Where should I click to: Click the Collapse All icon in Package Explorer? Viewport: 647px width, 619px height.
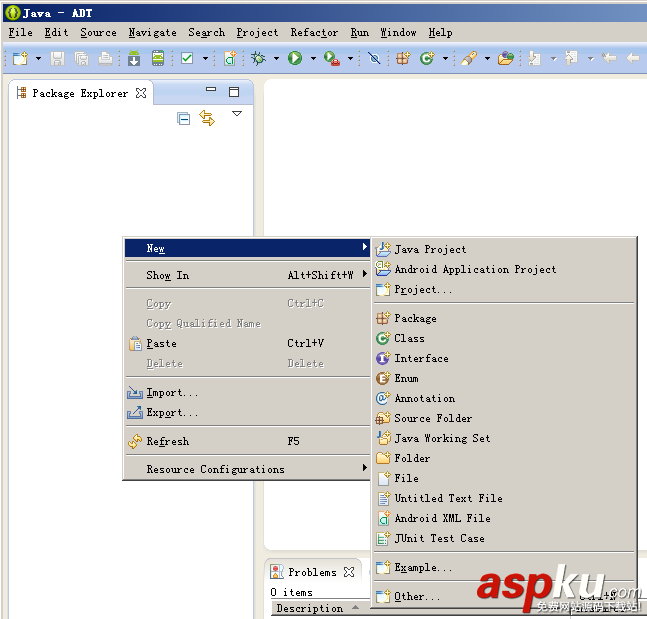point(184,119)
